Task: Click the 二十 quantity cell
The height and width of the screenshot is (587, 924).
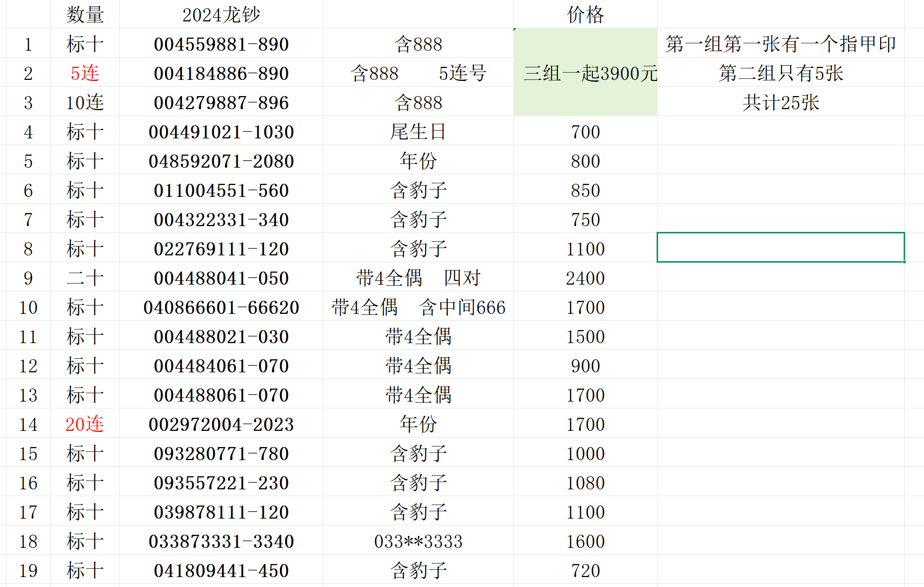Action: click(85, 278)
